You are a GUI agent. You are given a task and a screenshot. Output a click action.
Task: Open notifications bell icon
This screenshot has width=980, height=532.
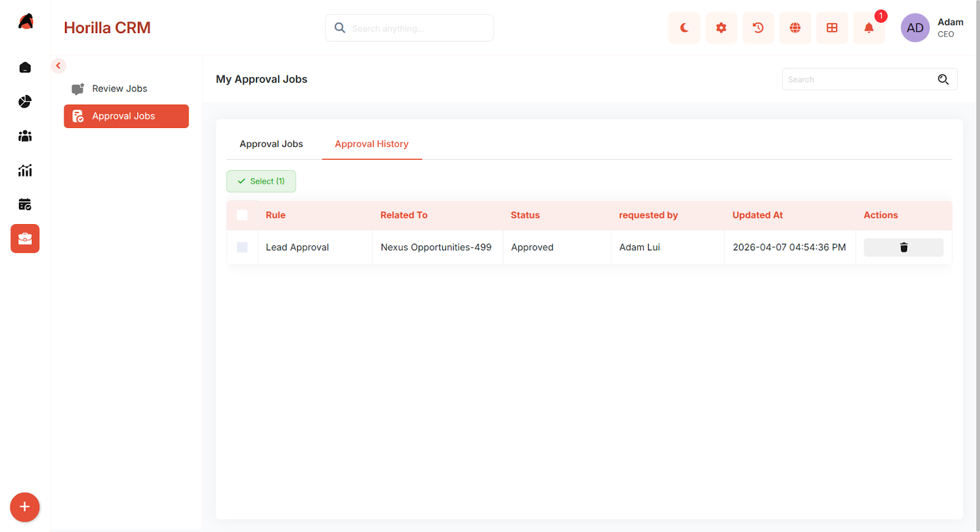tap(869, 28)
